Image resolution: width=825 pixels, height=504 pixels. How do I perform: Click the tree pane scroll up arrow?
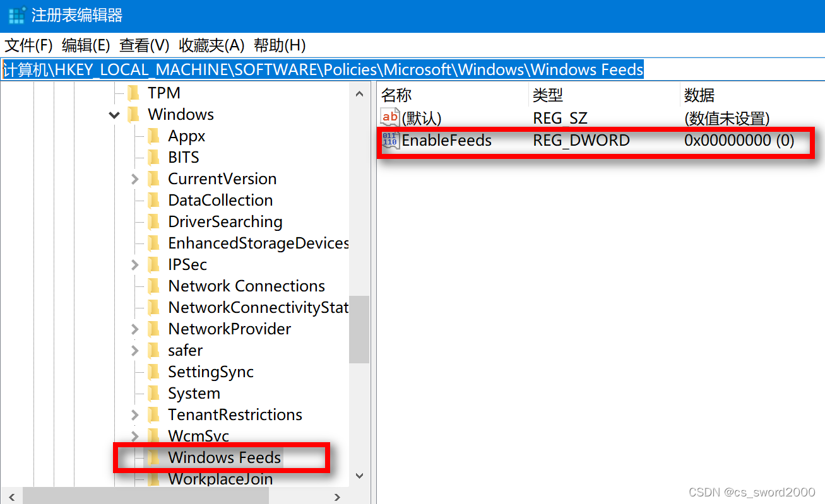tap(360, 94)
